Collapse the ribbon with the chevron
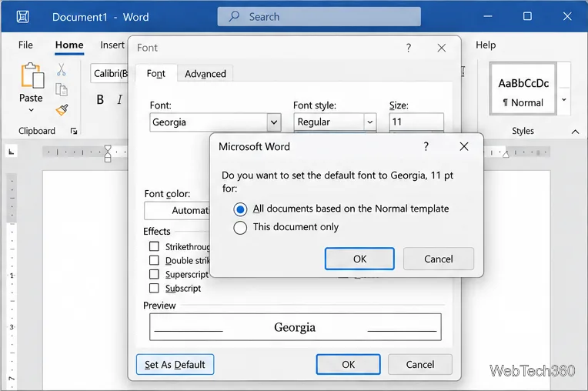The width and height of the screenshot is (588, 391). point(575,132)
